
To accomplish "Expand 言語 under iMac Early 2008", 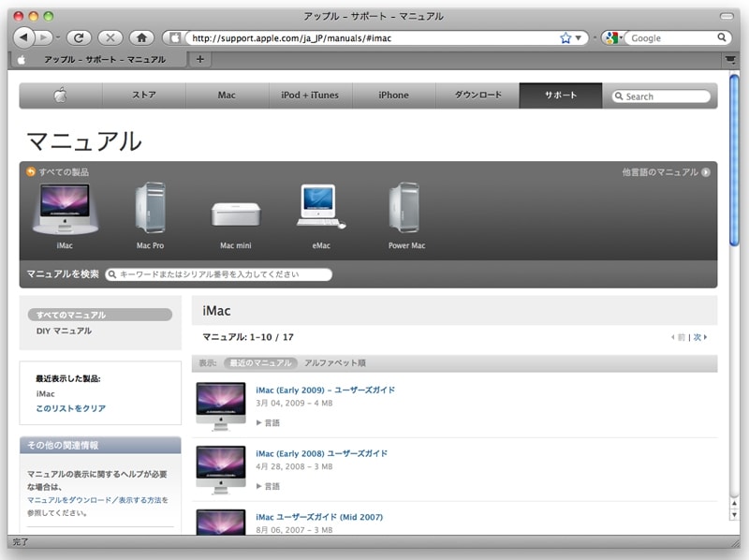I will click(269, 486).
